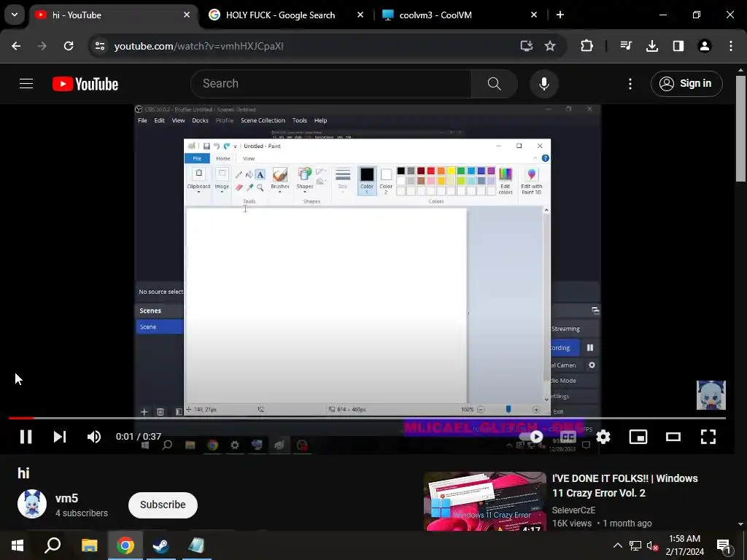Search with your voice microphone

coord(543,84)
